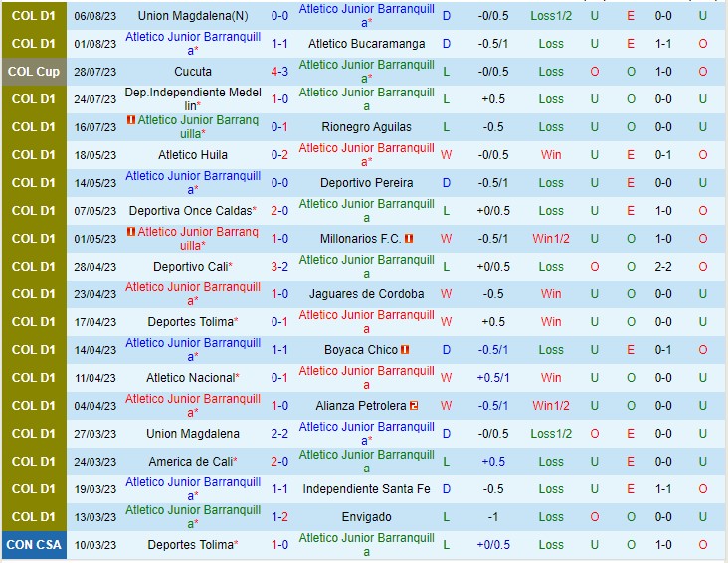Open the 2-2 score on 27/03/23
The width and height of the screenshot is (728, 563).
(x=279, y=434)
